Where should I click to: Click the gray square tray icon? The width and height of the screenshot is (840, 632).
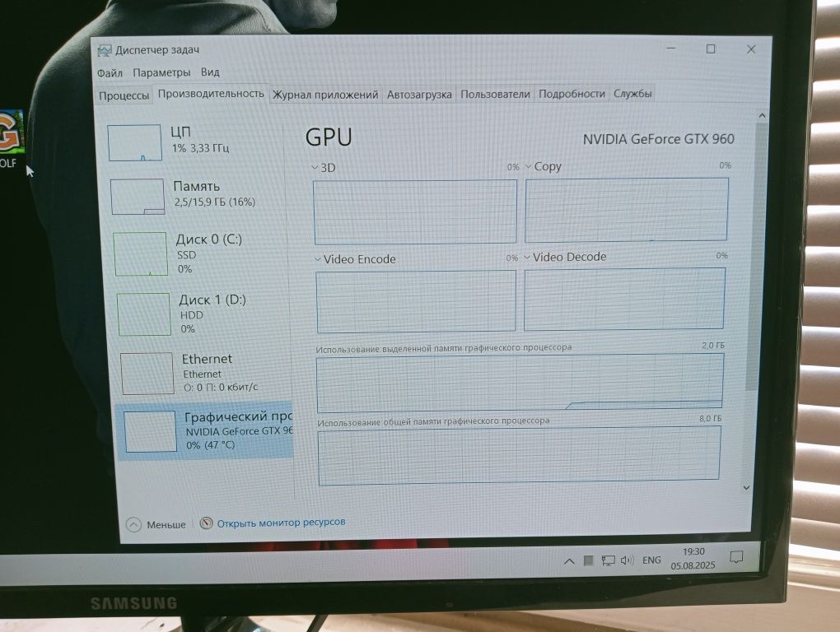588,560
